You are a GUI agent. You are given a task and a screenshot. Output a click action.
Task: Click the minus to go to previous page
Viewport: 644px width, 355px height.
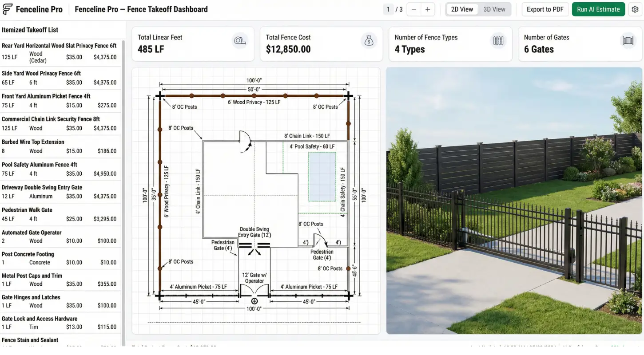[x=414, y=9]
